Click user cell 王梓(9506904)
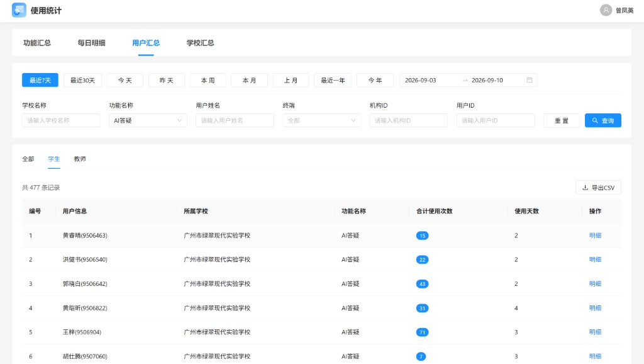The width and height of the screenshot is (644, 364). [x=82, y=333]
